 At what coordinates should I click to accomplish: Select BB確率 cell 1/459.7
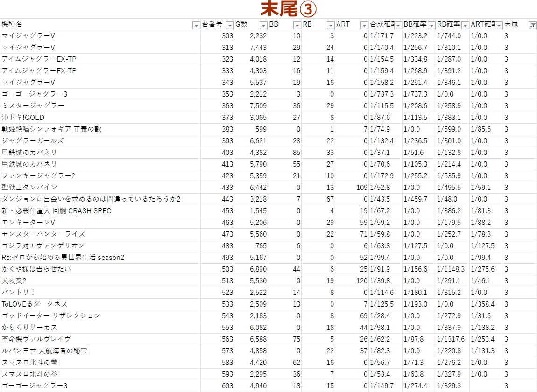pyautogui.click(x=419, y=199)
